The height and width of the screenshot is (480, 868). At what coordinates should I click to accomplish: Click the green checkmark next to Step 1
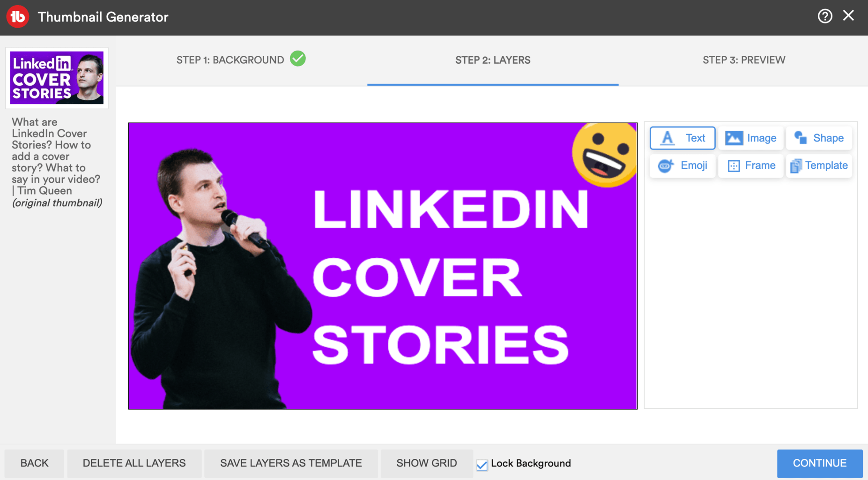298,59
